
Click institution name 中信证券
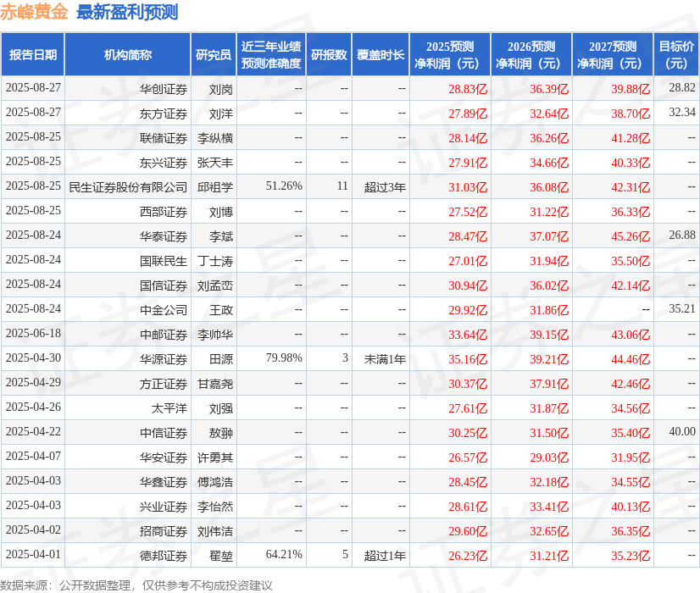point(164,433)
